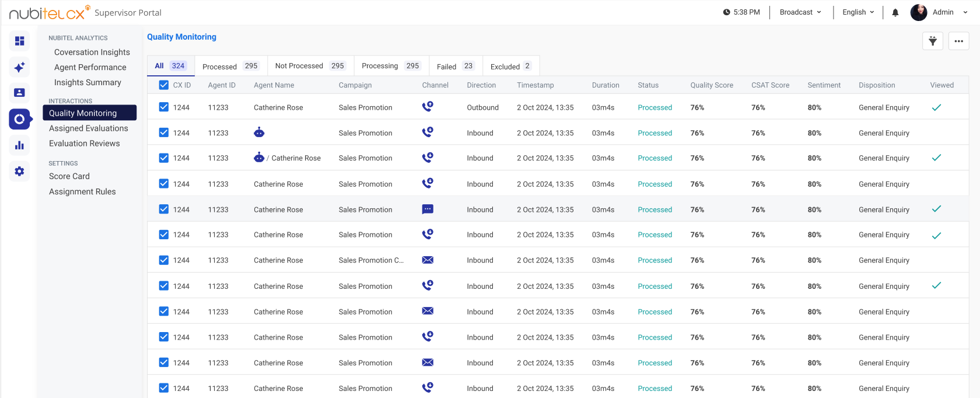Open the contact card icon in left rail

(x=19, y=92)
